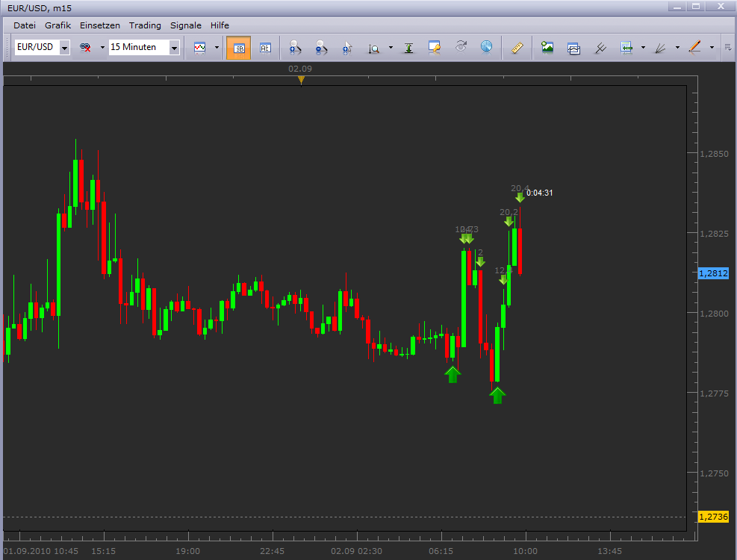Click the grey eye with arrow icon
Viewport: 737px width, 560px height.
[x=461, y=46]
